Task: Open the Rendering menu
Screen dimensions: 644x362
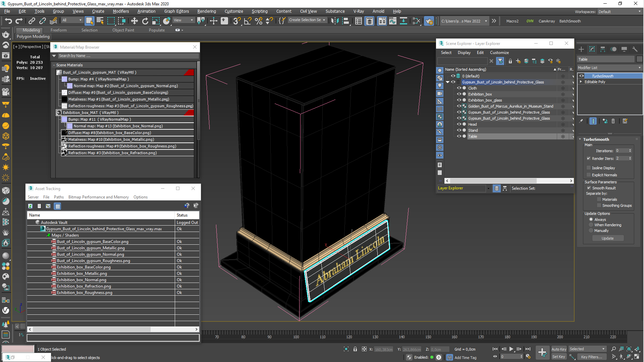Action: tap(207, 11)
